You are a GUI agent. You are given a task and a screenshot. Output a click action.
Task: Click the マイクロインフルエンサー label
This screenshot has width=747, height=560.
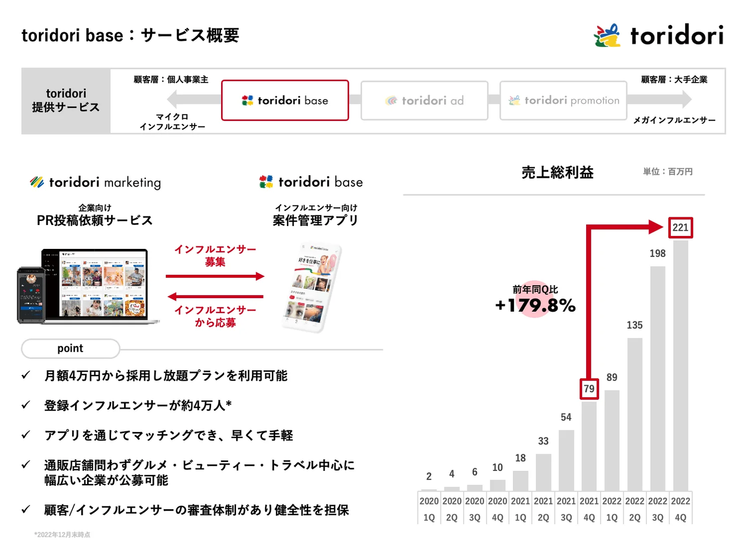point(172,121)
